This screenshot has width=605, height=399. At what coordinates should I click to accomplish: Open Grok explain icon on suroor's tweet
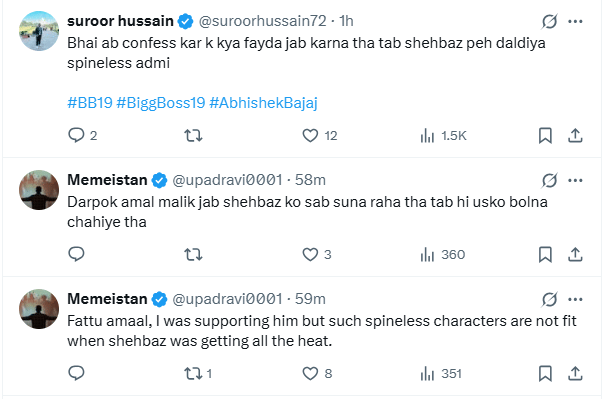pos(549,21)
